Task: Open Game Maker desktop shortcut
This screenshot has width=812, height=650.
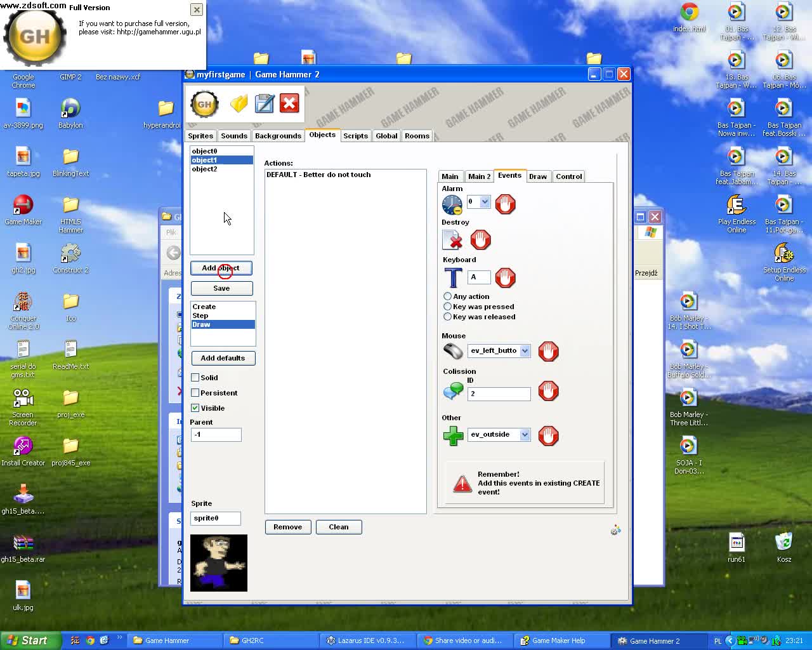Action: click(23, 211)
